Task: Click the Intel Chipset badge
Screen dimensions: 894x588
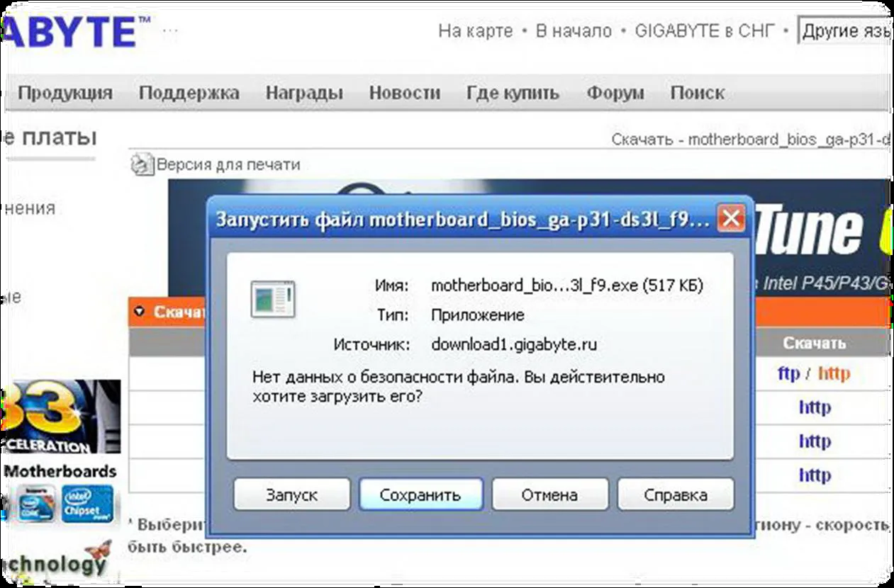Action: [x=87, y=504]
